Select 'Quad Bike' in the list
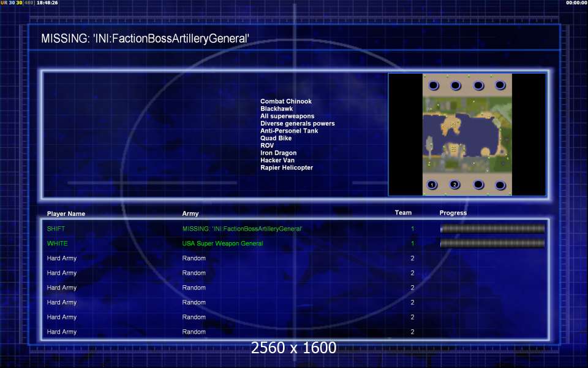 (x=276, y=138)
